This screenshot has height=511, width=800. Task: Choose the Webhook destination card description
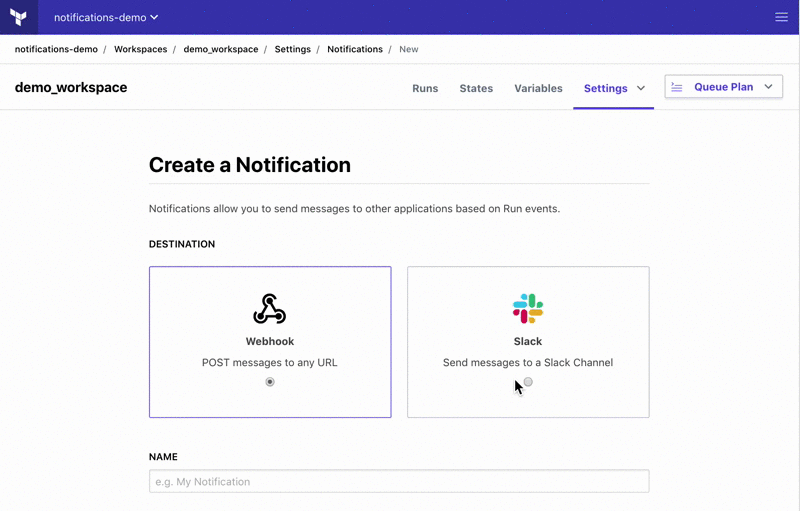[270, 362]
